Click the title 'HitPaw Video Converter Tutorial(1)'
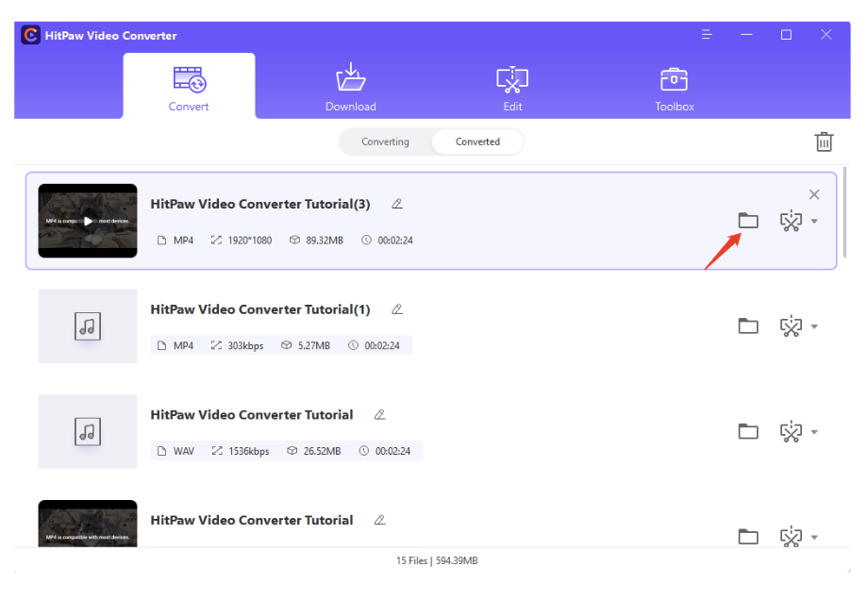Image resolution: width=868 pixels, height=600 pixels. point(260,309)
